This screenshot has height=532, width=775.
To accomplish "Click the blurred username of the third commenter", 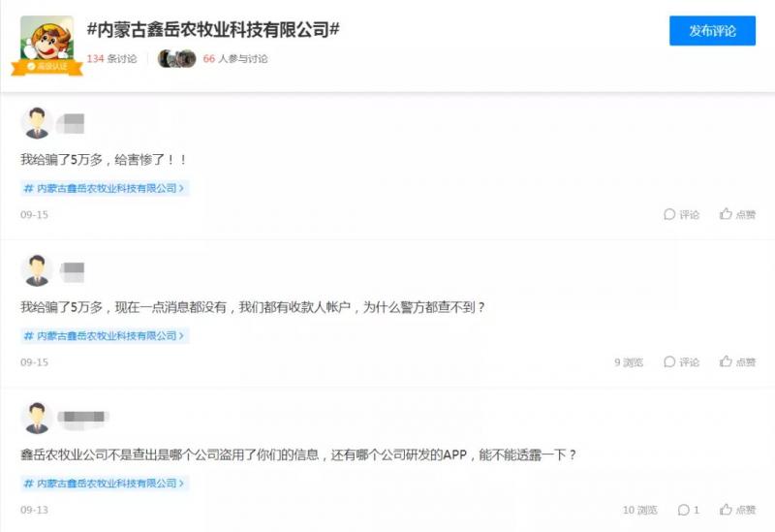I will pyautogui.click(x=83, y=417).
